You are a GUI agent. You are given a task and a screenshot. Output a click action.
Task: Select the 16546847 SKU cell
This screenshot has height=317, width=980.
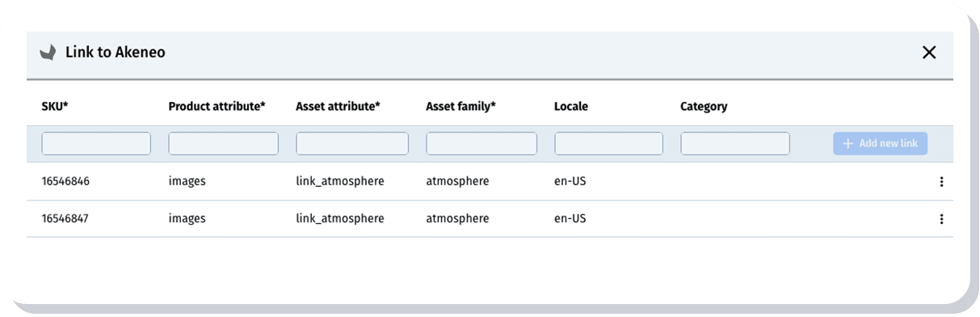pos(65,218)
